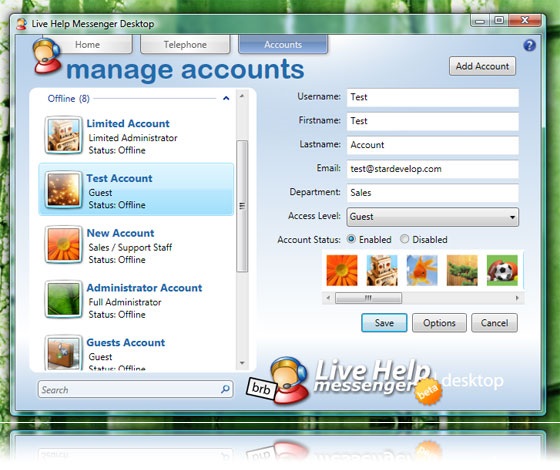560x470 pixels.
Task: Click the Sales / Support Staff text
Action: click(130, 247)
